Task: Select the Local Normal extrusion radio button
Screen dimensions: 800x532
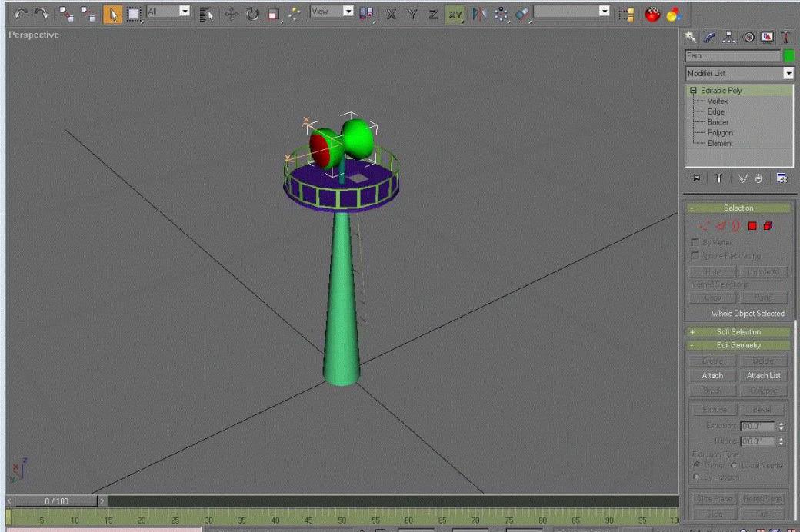Action: point(734,465)
